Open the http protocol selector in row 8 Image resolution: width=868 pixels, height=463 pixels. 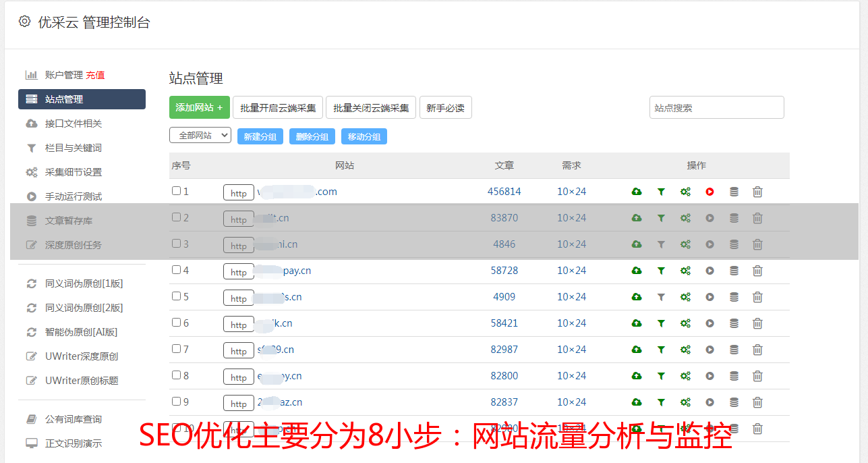tap(239, 377)
